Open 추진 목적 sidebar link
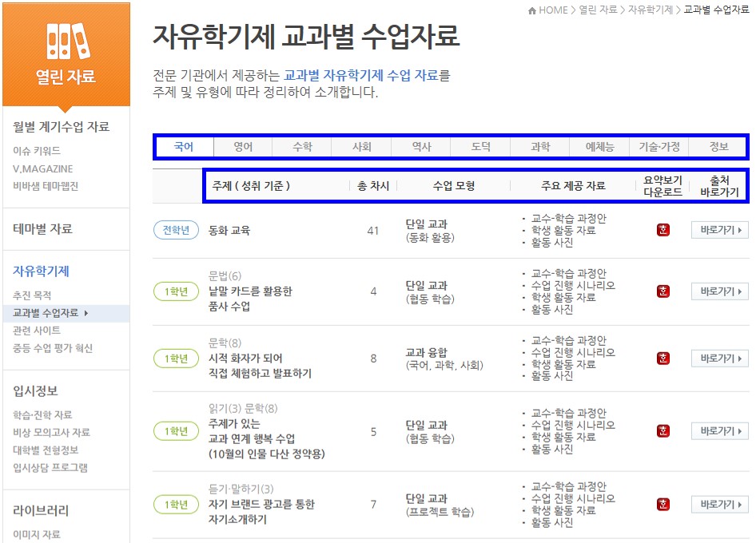 click(32, 295)
